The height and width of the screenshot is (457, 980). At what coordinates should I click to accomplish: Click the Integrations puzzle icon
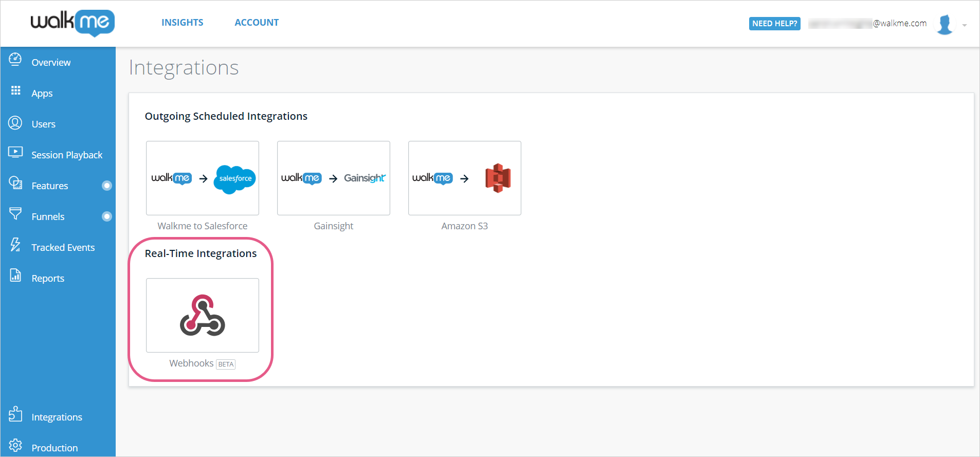point(15,414)
